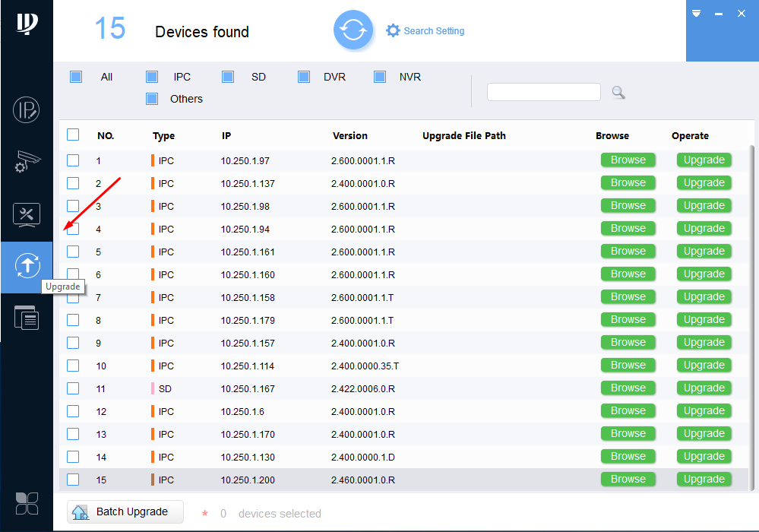Viewport: 759px width, 532px height.
Task: Select checkbox for device 10.250.1.161
Action: pos(73,252)
